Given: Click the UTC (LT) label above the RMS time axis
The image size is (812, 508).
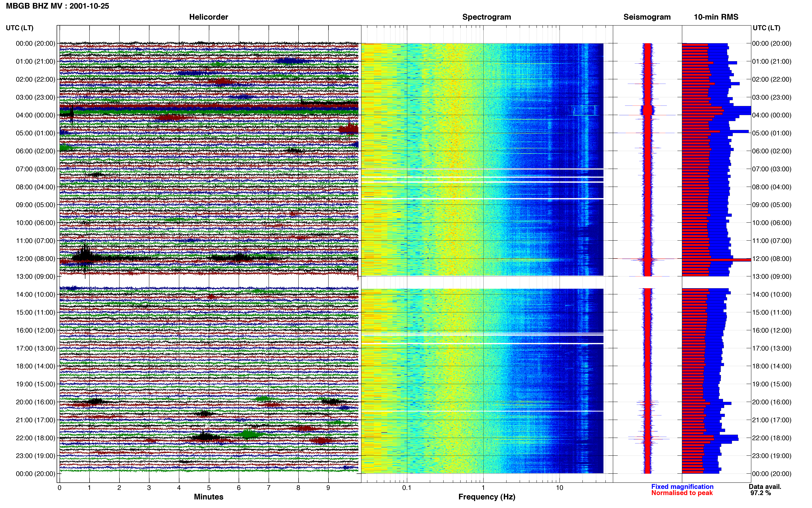Looking at the screenshot, I should 767,28.
